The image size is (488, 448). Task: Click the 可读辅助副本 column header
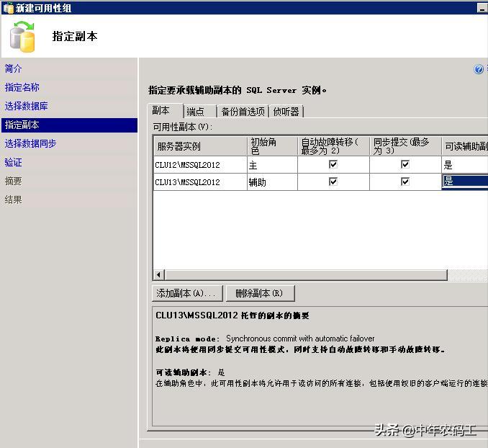(x=465, y=146)
